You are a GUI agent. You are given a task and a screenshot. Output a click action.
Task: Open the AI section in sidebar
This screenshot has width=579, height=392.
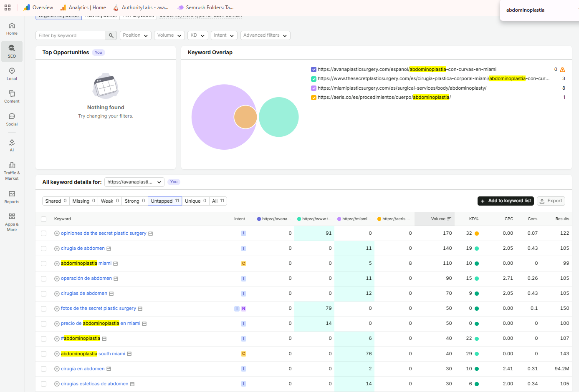(x=12, y=146)
